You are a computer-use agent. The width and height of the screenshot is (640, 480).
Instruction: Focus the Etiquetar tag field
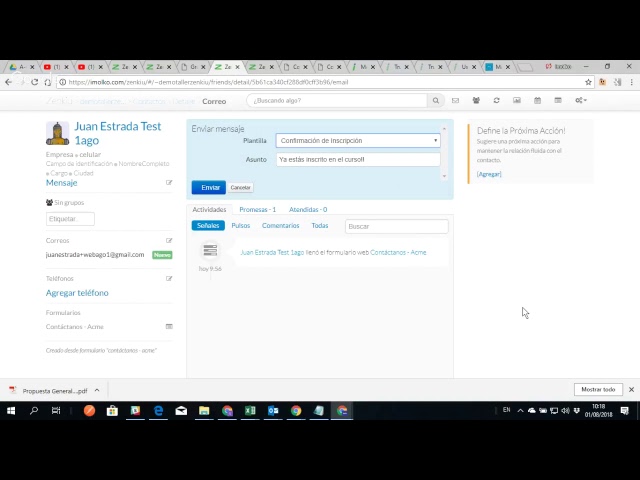(70, 219)
